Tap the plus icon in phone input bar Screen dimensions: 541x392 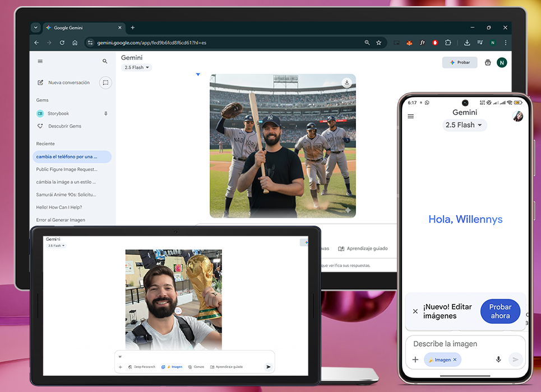tap(415, 360)
